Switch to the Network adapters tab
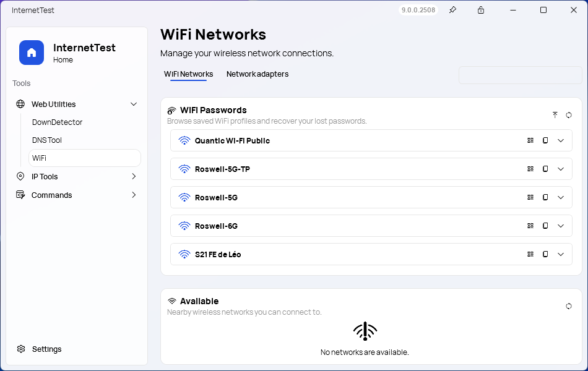 (x=257, y=74)
